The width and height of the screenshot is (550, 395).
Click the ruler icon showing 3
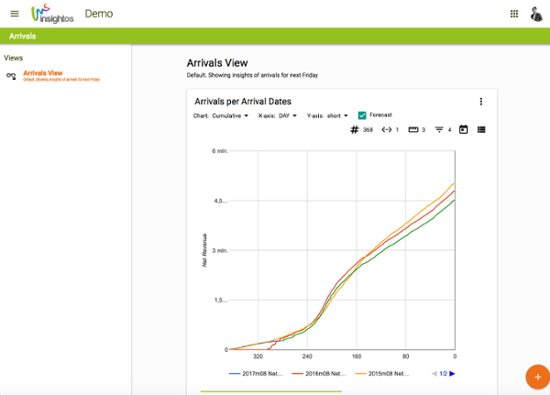point(413,130)
